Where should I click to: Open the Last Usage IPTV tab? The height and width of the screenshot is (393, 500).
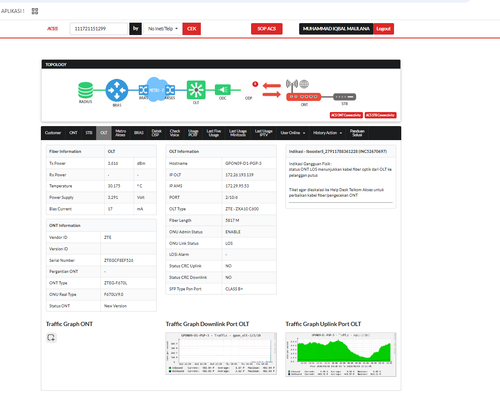pyautogui.click(x=263, y=133)
